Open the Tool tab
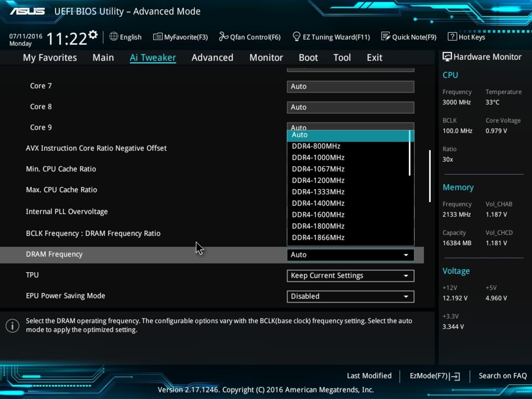The height and width of the screenshot is (399, 532). (342, 58)
